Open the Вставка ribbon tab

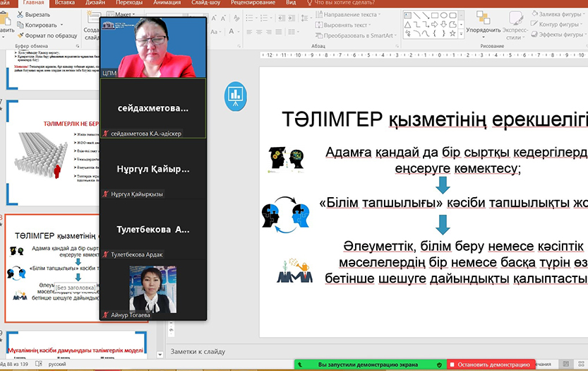pos(64,3)
